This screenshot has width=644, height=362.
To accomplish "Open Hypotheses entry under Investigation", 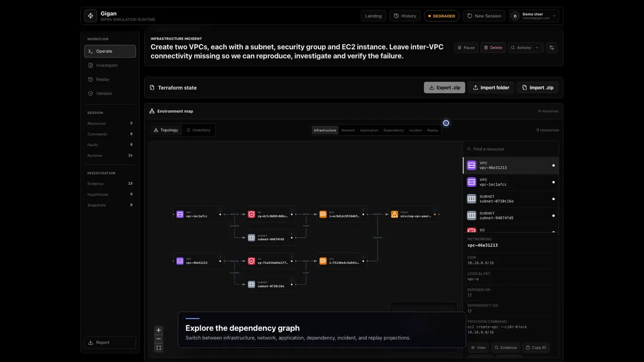I will click(x=110, y=194).
